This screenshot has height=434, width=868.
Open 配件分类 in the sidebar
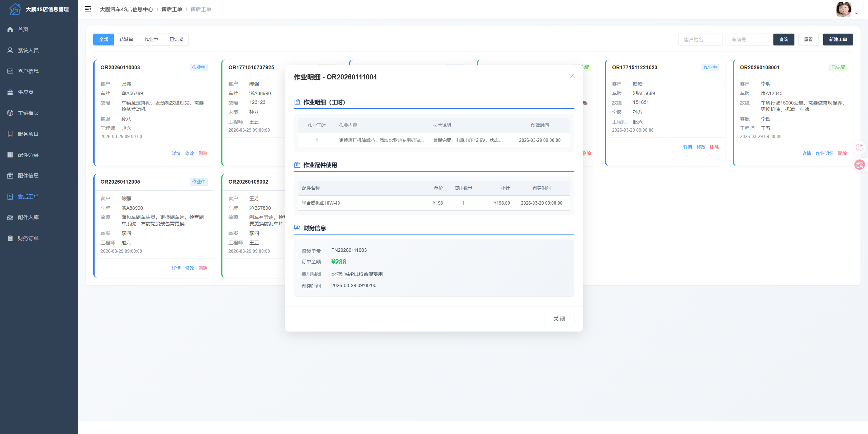39,155
